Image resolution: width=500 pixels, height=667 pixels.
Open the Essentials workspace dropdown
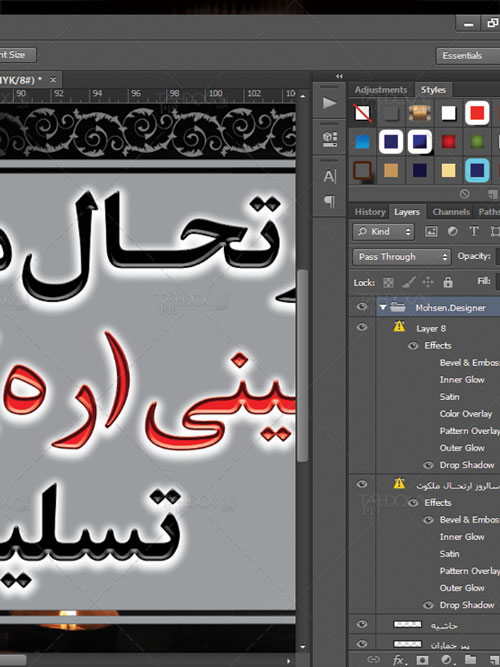[468, 56]
